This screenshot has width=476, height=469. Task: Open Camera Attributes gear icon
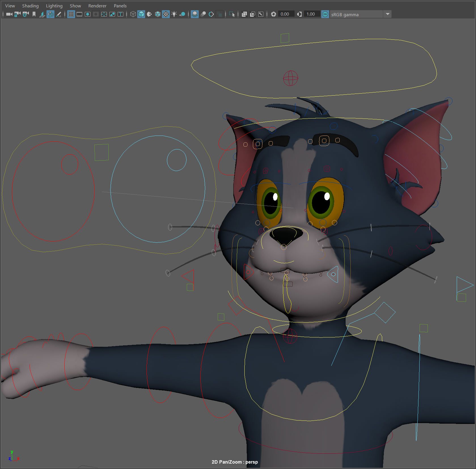(x=26, y=14)
